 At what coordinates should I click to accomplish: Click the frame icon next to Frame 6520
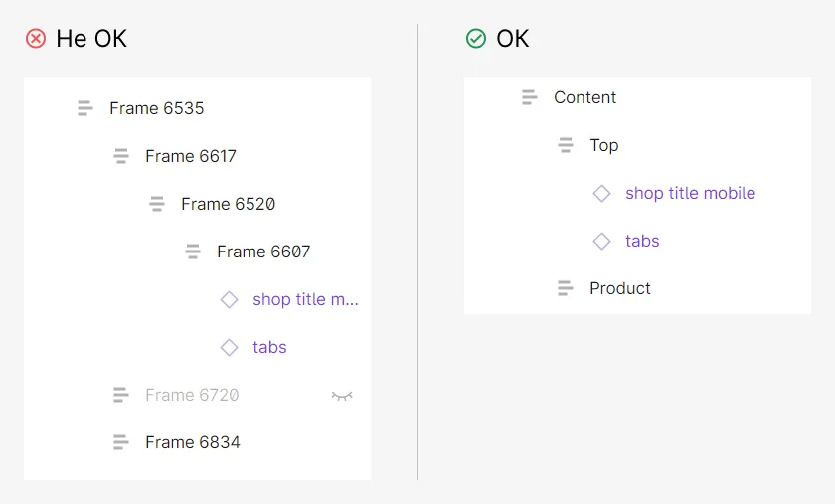(x=157, y=204)
